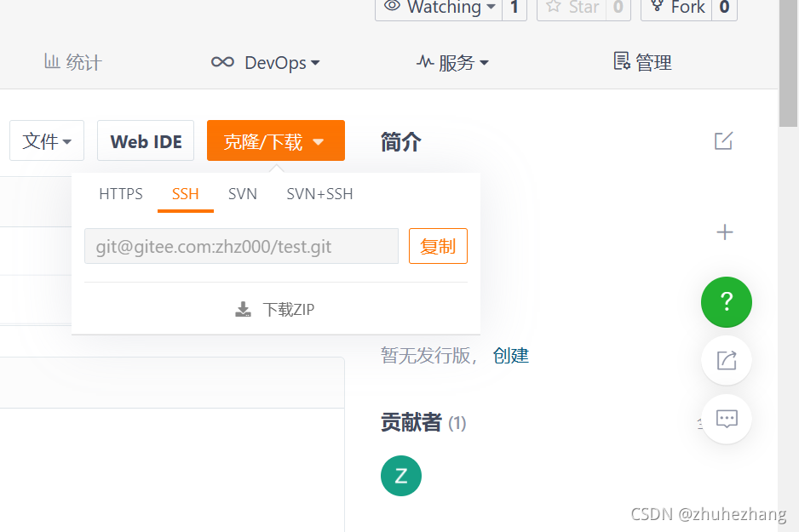Expand the DevOps menu
799x532 pixels.
(x=266, y=63)
